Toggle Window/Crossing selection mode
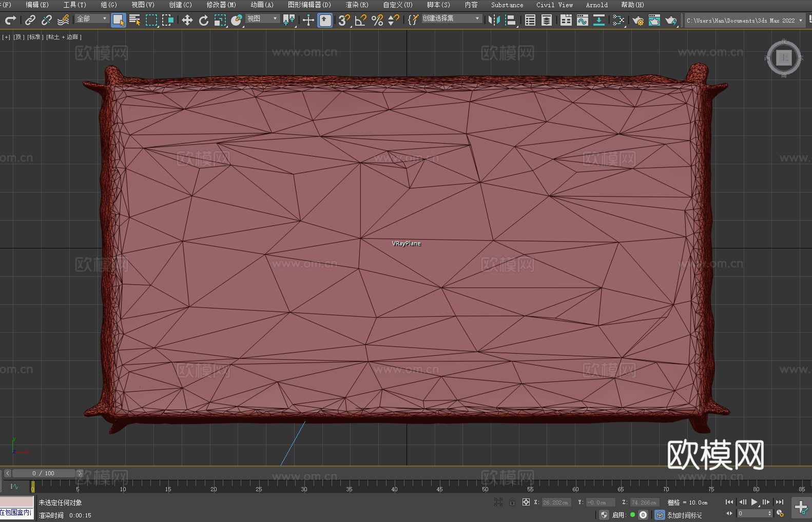This screenshot has height=522, width=812. pyautogui.click(x=168, y=20)
